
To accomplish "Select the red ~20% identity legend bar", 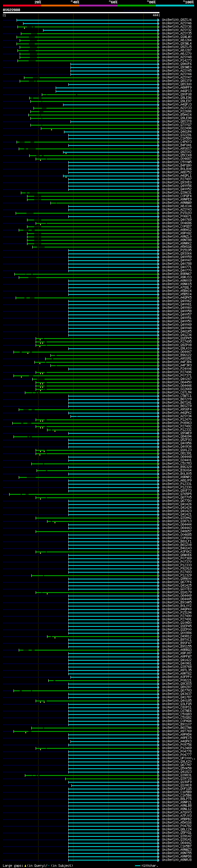I will click(x=22, y=6).
